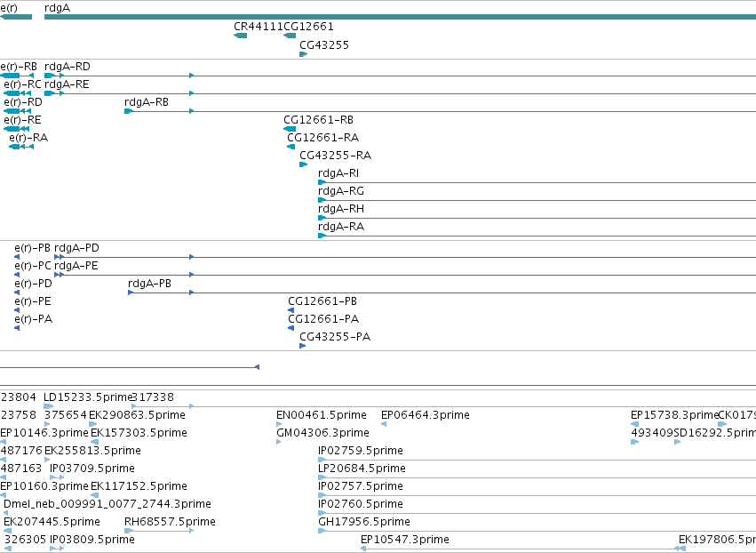The width and height of the screenshot is (756, 553).
Task: Click protein e(r)-PA label
Action: click(x=33, y=320)
